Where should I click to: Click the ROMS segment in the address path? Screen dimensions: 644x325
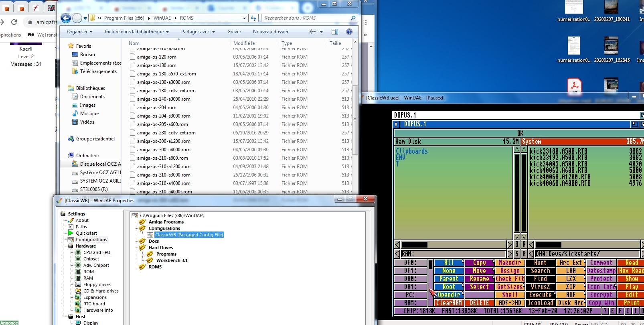[186, 18]
